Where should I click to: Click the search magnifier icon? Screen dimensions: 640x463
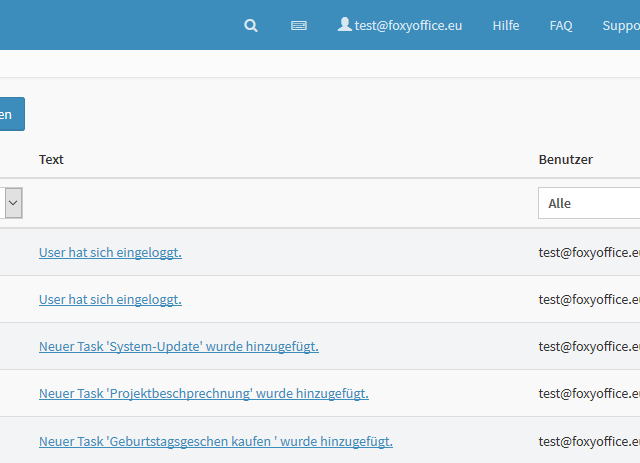pyautogui.click(x=251, y=25)
